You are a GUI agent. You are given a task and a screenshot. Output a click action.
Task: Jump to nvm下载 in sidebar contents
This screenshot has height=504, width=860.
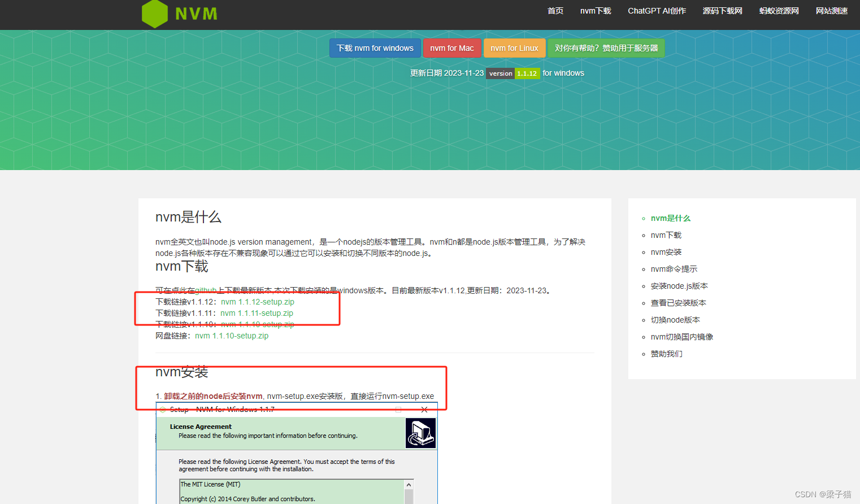click(666, 235)
